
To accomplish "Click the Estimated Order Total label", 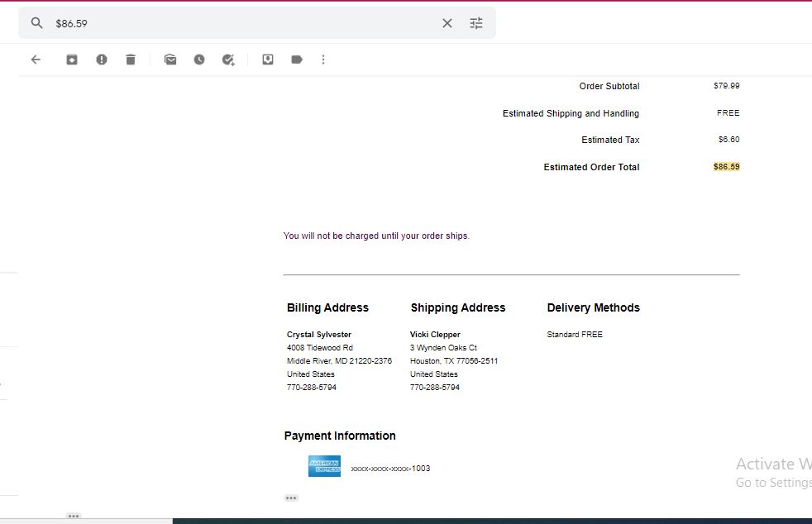I will point(591,167).
